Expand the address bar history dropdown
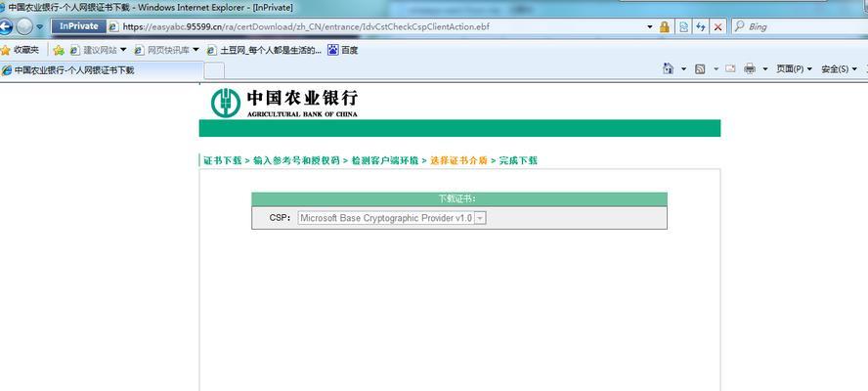Viewport: 868px width, 391px height. pos(650,26)
